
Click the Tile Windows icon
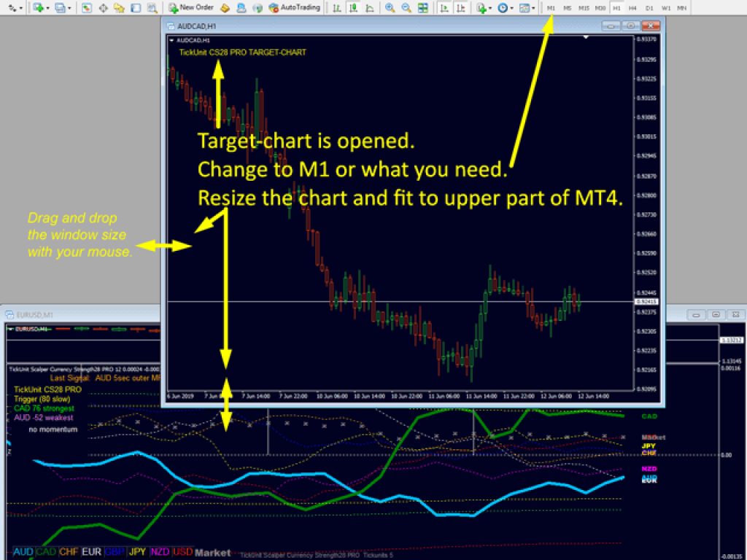(423, 8)
